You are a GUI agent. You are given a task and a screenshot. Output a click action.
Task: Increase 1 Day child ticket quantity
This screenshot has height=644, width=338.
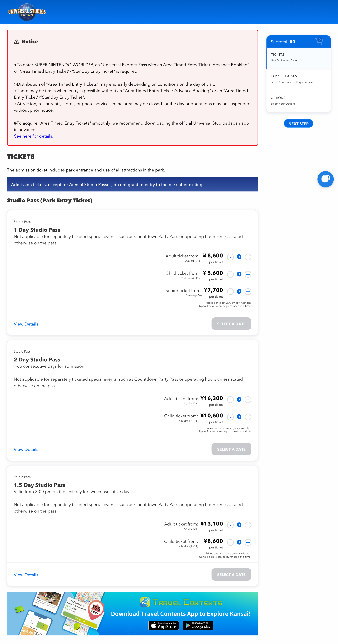[x=248, y=274]
